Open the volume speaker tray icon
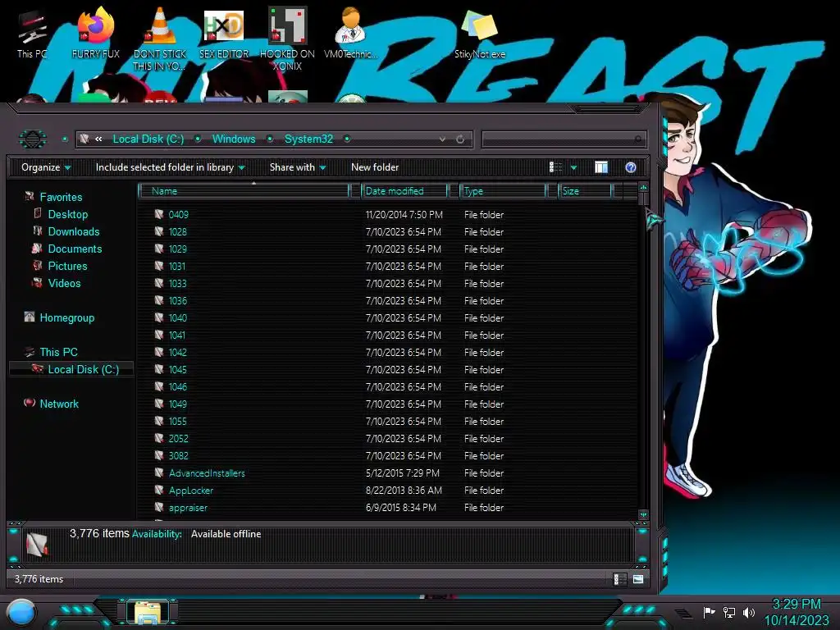 (748, 612)
